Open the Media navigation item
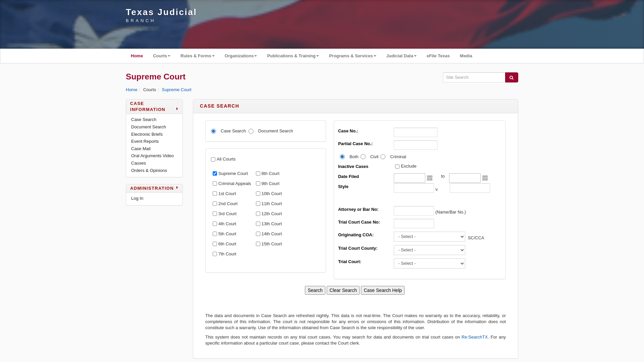This screenshot has height=362, width=644. pyautogui.click(x=466, y=56)
